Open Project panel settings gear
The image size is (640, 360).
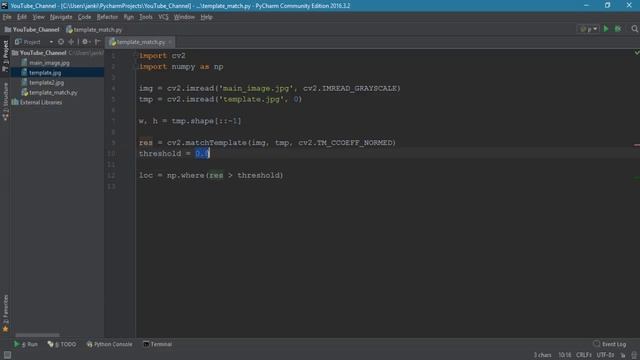(85, 42)
